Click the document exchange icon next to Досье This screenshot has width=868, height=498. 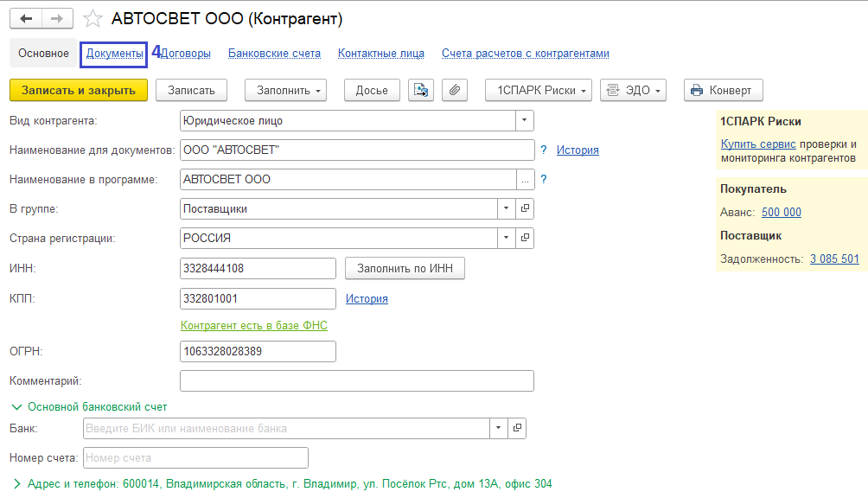click(421, 90)
